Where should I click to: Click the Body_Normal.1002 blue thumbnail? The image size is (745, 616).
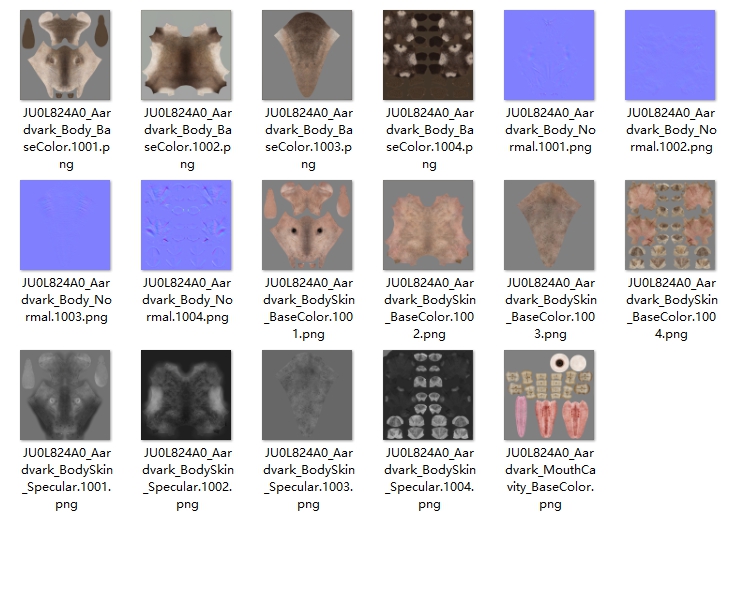tap(670, 55)
